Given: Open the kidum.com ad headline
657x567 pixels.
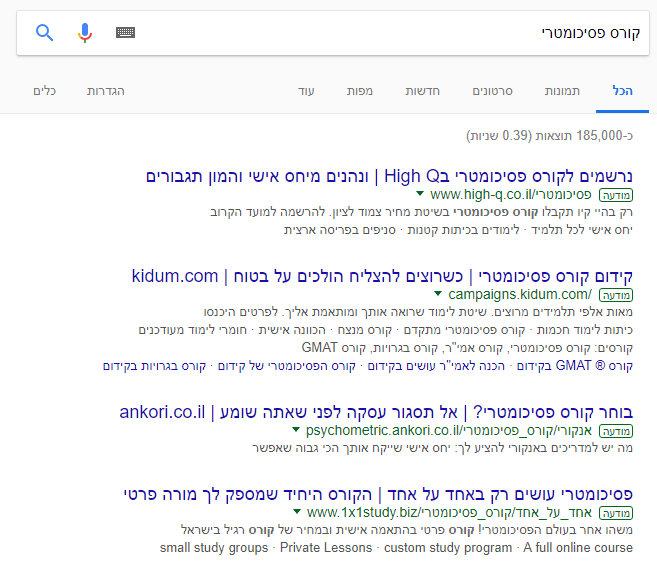Looking at the screenshot, I should coord(382,276).
